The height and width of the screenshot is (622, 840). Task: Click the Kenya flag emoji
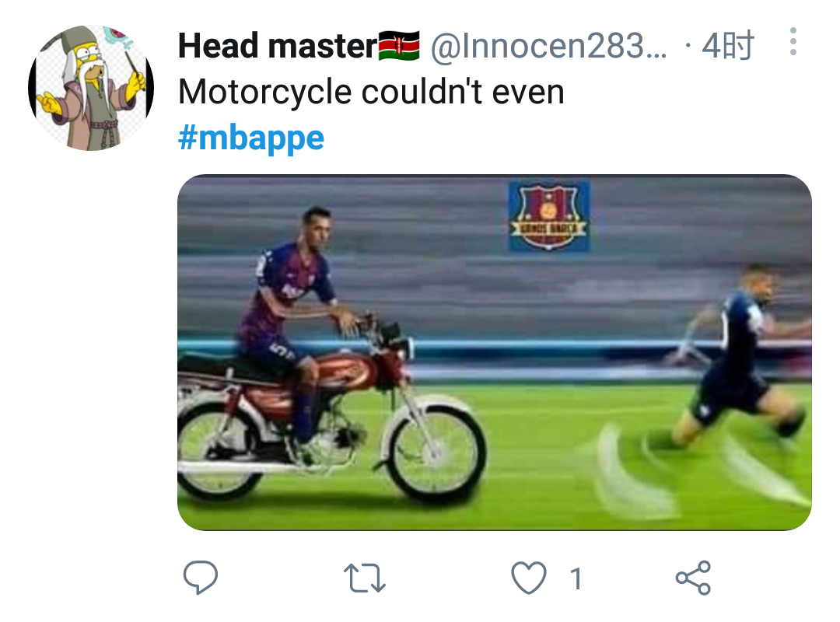[400, 47]
